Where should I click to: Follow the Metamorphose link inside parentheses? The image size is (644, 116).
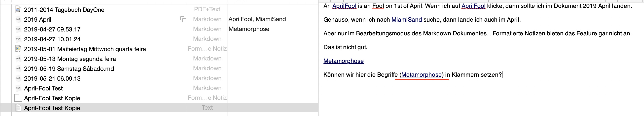(421, 75)
